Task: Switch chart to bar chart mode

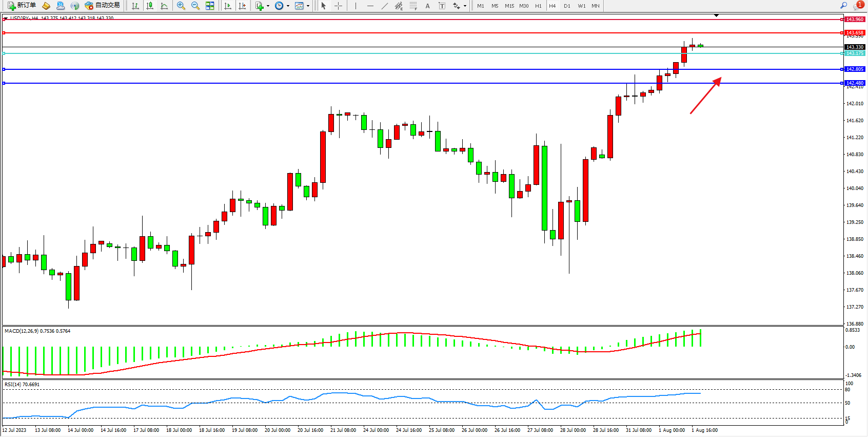Action: (x=135, y=6)
